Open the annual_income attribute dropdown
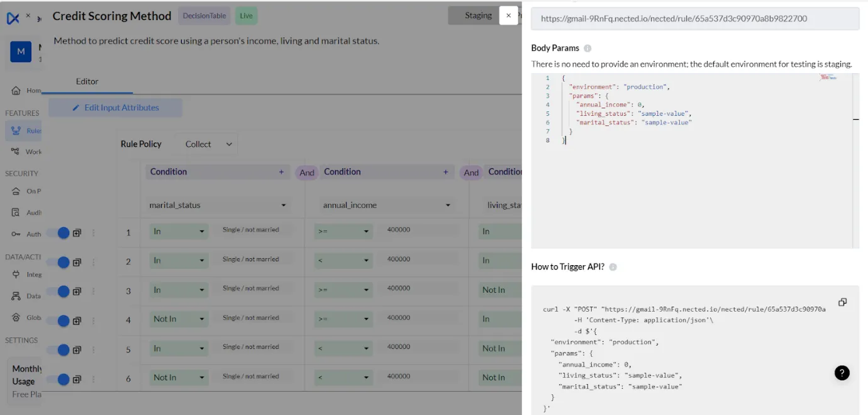The height and width of the screenshot is (415, 868). point(387,205)
